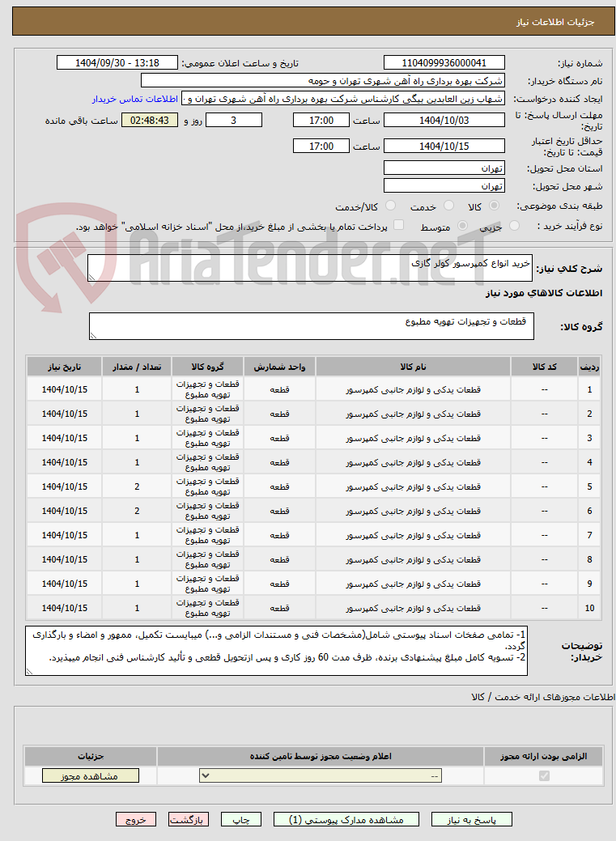The width and height of the screenshot is (616, 841).
Task: Click the بازگشت back button
Action: [188, 819]
